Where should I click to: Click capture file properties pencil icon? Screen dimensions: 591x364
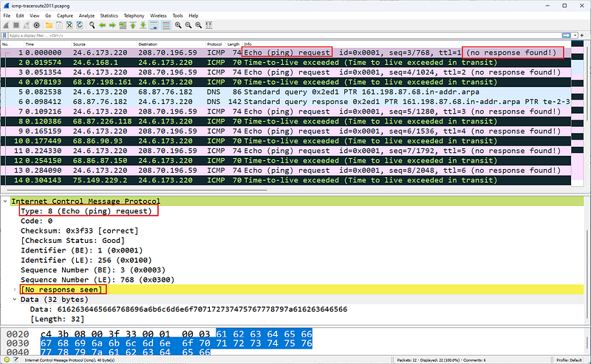tap(16, 360)
